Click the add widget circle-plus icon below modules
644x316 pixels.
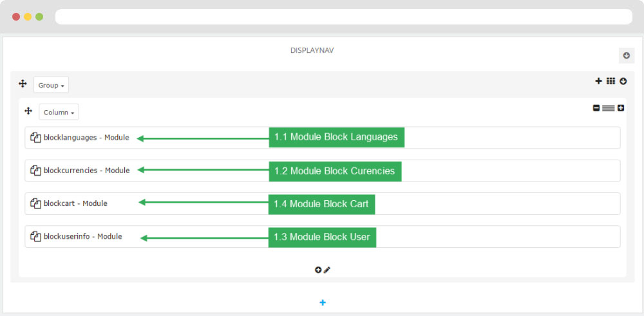[x=318, y=270]
